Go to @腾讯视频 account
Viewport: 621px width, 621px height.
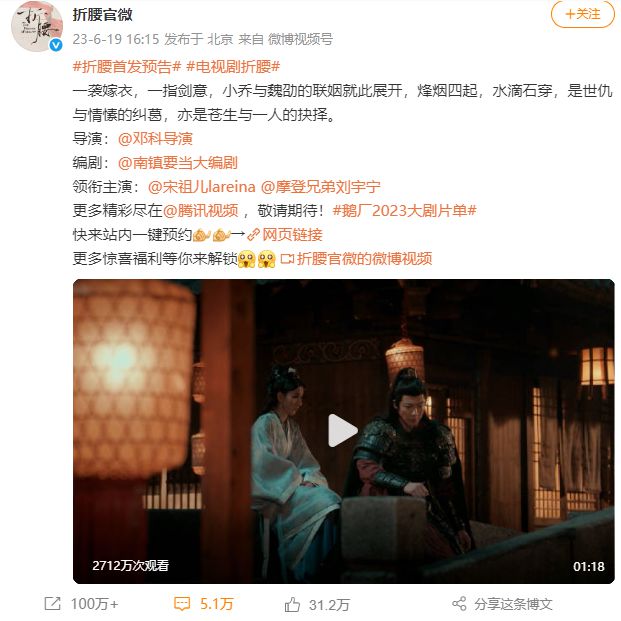click(200, 211)
